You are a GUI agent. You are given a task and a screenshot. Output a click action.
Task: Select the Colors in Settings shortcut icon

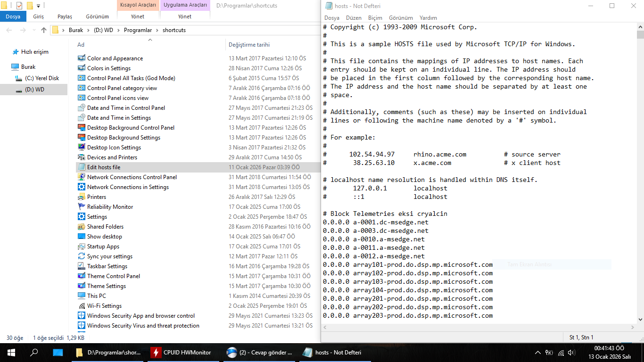82,68
